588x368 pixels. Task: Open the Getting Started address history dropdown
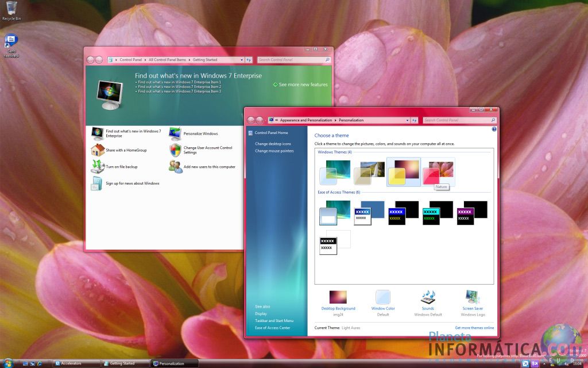pyautogui.click(x=242, y=60)
